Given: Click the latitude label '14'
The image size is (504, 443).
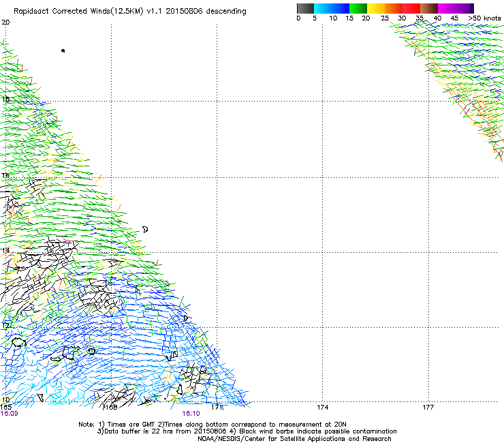Looking at the screenshot, I should (5, 250).
